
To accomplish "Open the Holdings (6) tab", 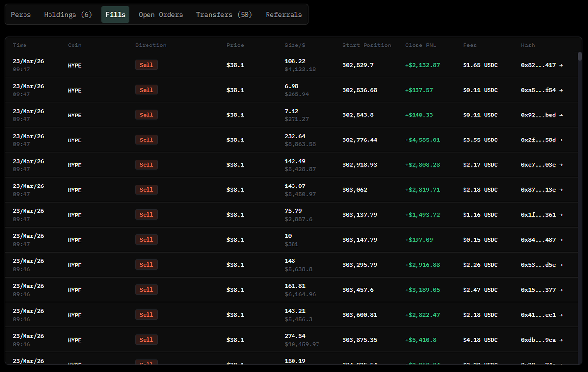I will tap(68, 15).
